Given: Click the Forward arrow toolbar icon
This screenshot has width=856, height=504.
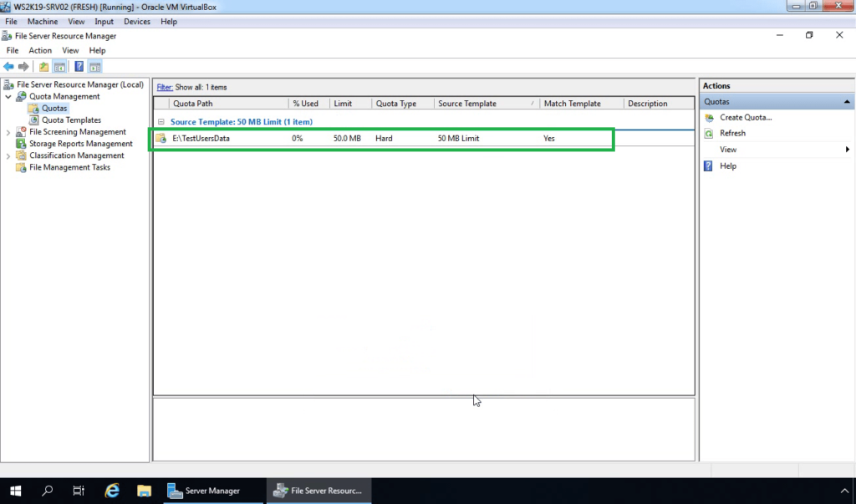Looking at the screenshot, I should pyautogui.click(x=23, y=67).
